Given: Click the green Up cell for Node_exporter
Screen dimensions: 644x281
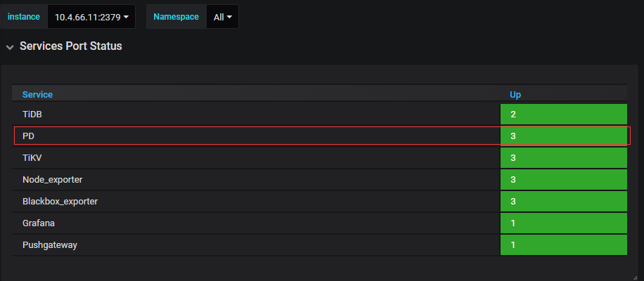Looking at the screenshot, I should (x=563, y=180).
